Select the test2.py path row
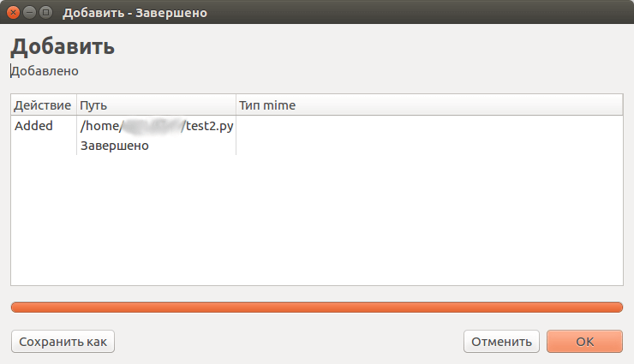Image resolution: width=634 pixels, height=364 pixels. pos(156,126)
